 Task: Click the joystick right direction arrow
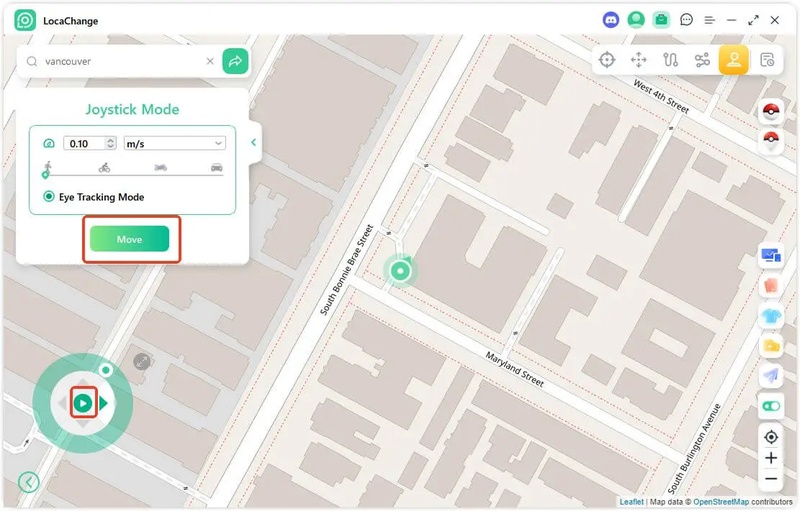(104, 403)
